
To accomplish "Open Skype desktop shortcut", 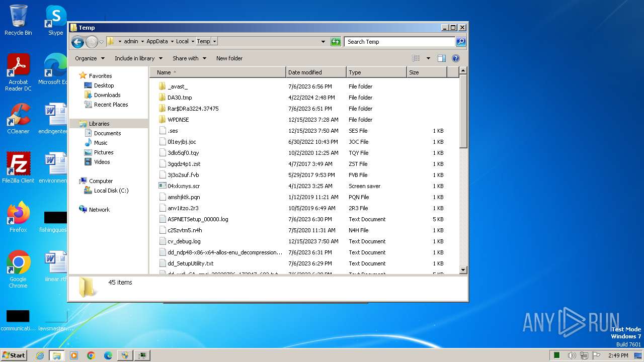I will (x=55, y=20).
